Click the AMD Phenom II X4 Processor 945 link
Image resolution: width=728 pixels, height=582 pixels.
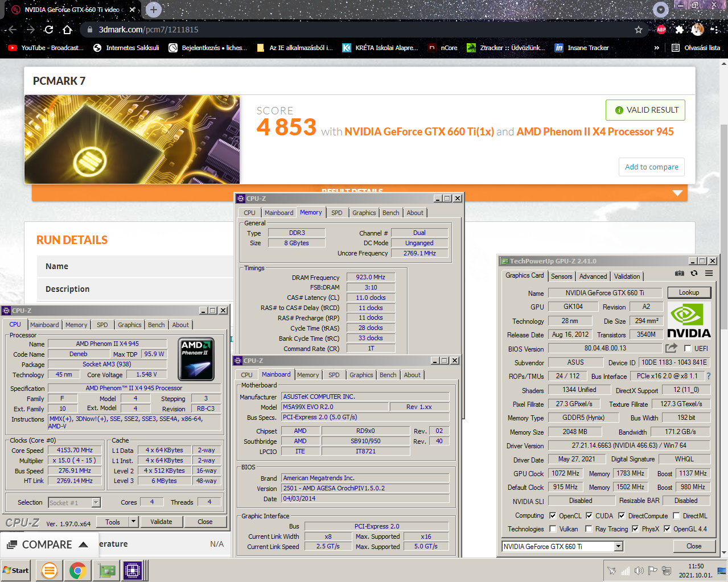coord(595,131)
